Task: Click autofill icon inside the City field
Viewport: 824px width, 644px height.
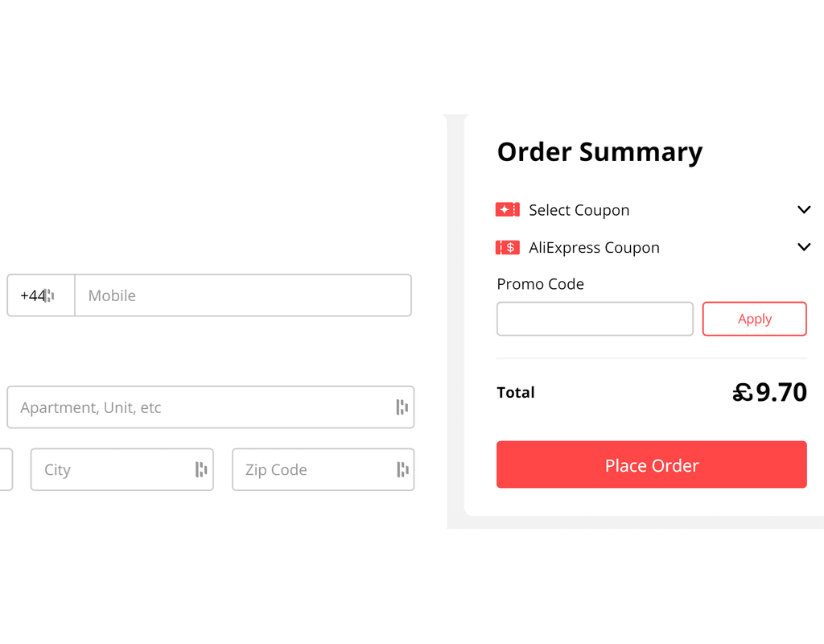Action: [201, 469]
